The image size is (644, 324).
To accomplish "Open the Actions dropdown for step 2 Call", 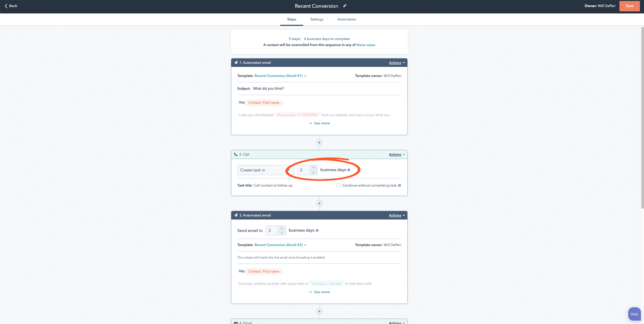I will tap(396, 154).
